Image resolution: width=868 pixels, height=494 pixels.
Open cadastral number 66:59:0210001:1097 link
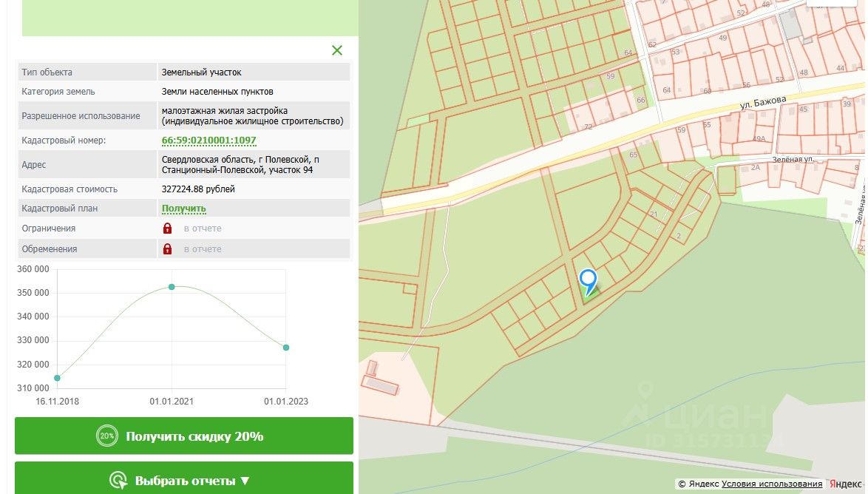tap(208, 141)
